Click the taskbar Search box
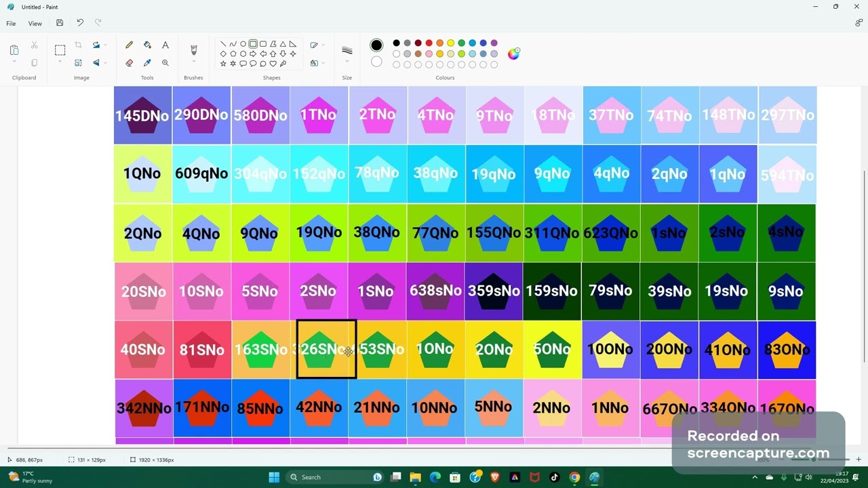The height and width of the screenshot is (488, 868). tap(336, 477)
